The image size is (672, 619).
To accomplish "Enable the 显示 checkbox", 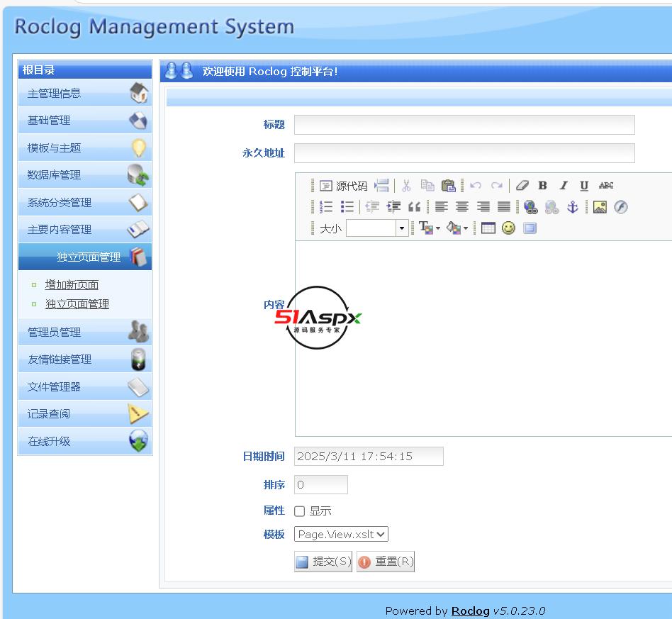I will (x=300, y=511).
